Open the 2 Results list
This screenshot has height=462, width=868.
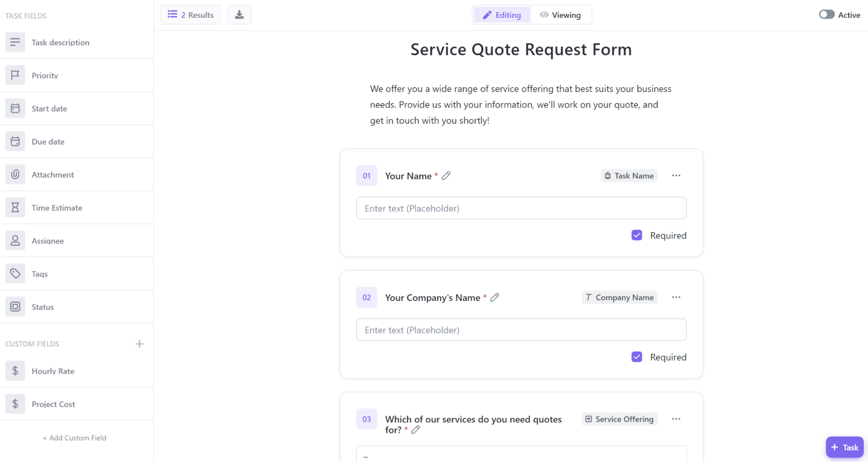(191, 15)
